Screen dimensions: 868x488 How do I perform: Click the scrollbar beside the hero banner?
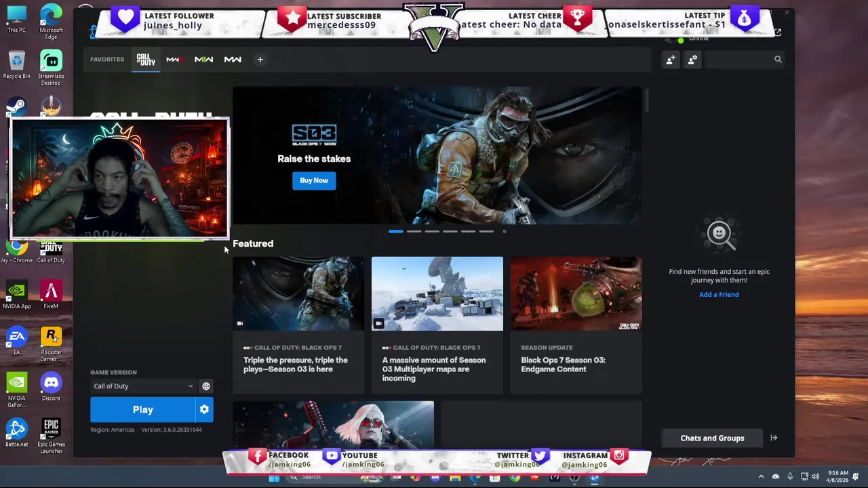648,100
